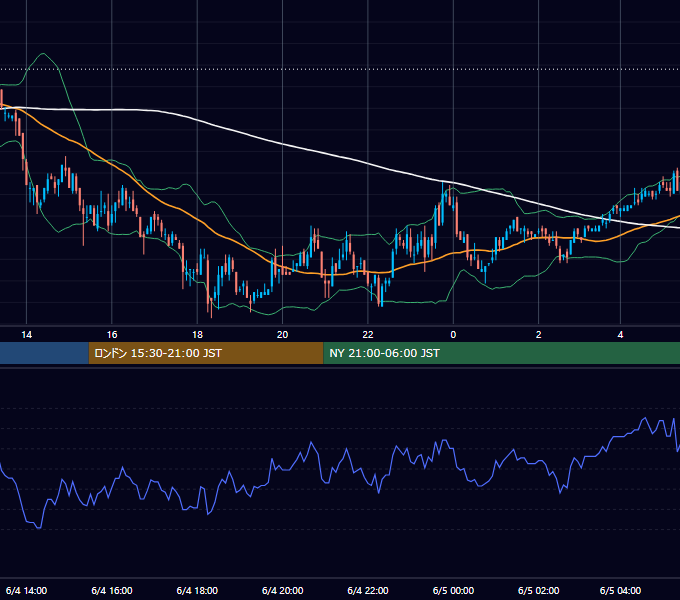
Task: Click the NY 21:00-06:00 JST session bar
Action: click(501, 353)
